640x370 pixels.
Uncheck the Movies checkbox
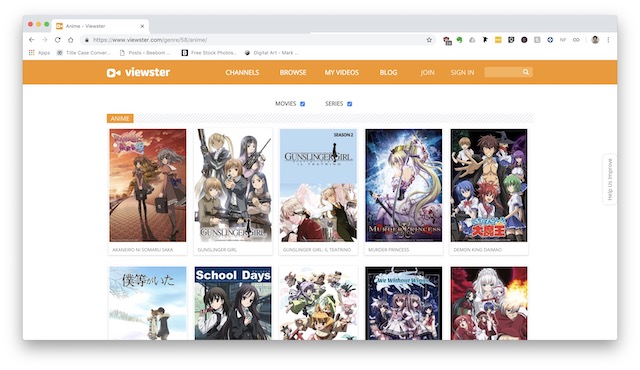[x=302, y=104]
